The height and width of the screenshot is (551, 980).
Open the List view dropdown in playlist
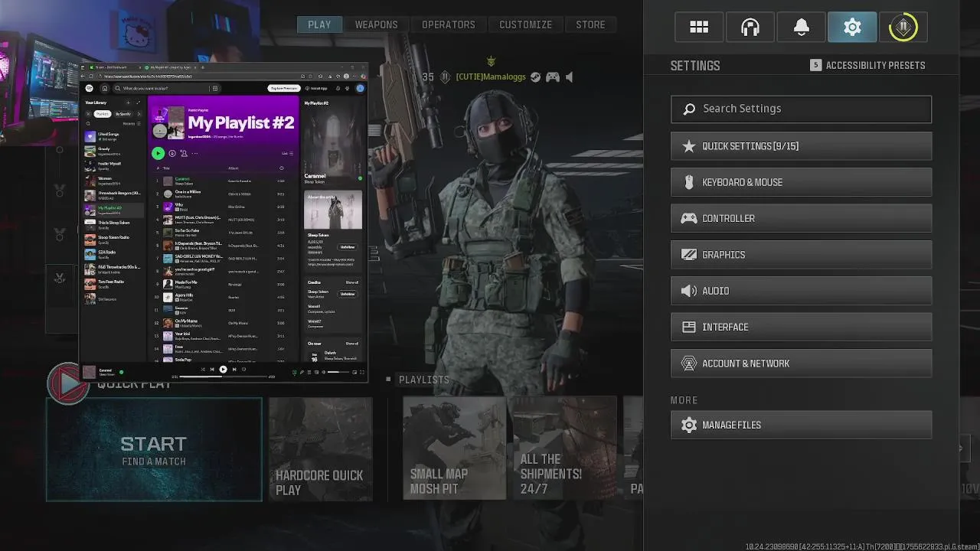tap(287, 153)
